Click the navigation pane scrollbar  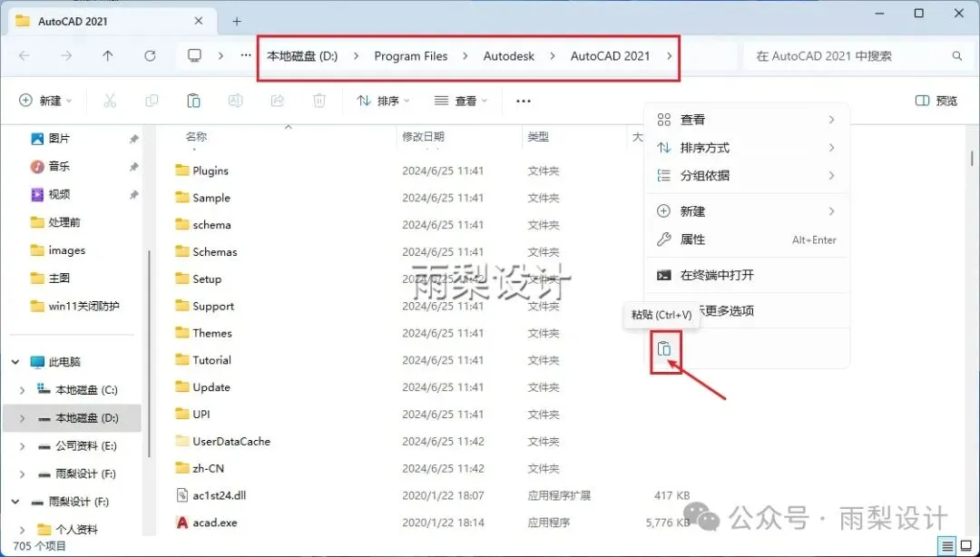[149, 353]
